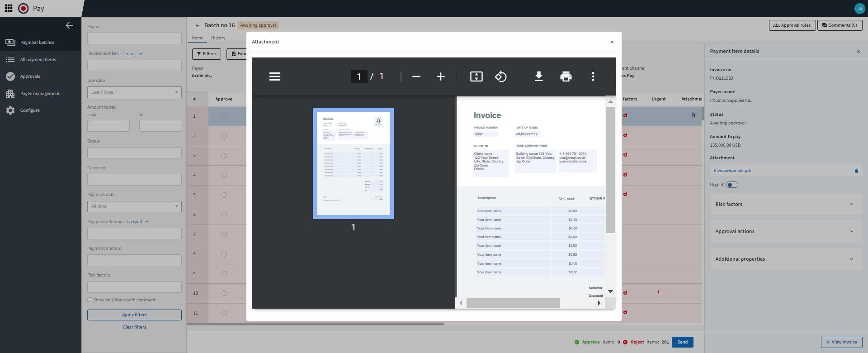The height and width of the screenshot is (353, 868).
Task: Open Comments (0)
Action: (840, 25)
